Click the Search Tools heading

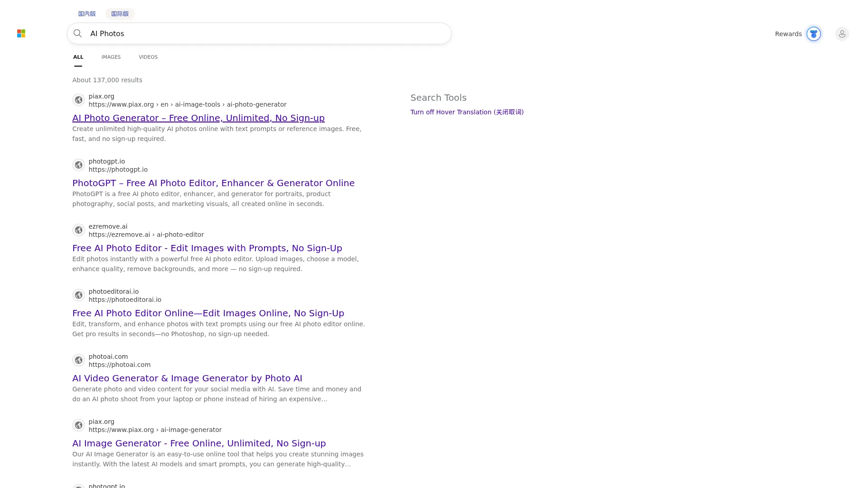pyautogui.click(x=439, y=98)
